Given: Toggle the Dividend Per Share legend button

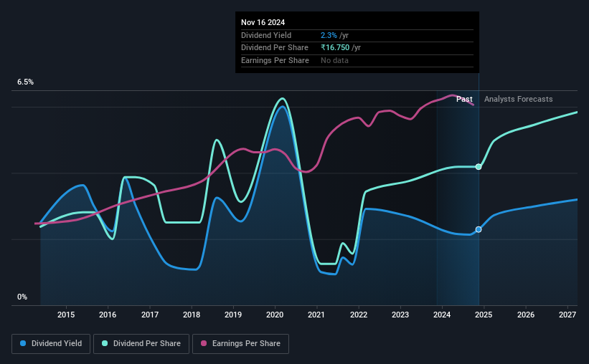Looking at the screenshot, I should tap(141, 344).
